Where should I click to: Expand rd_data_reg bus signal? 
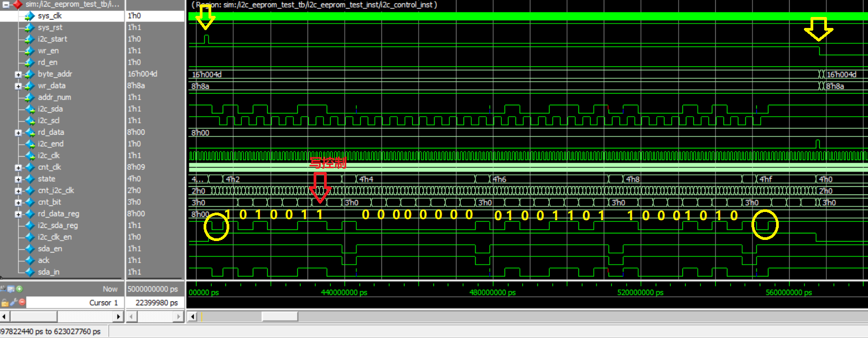pos(18,214)
